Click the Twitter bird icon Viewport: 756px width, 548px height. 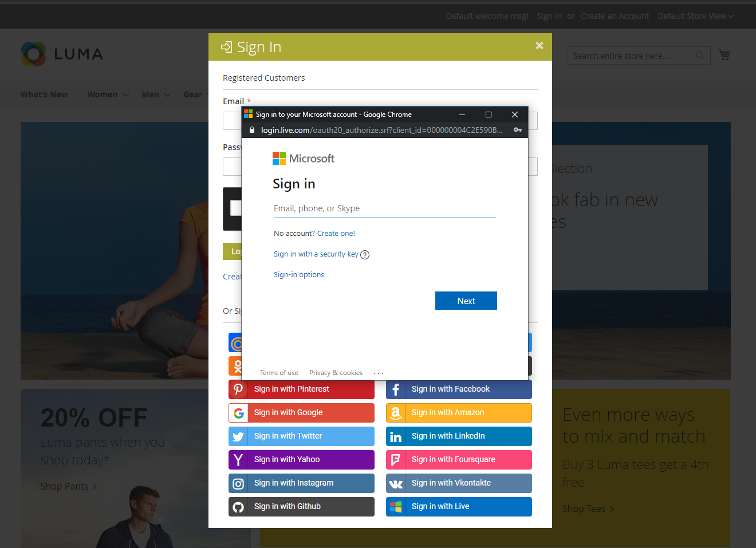(x=238, y=436)
